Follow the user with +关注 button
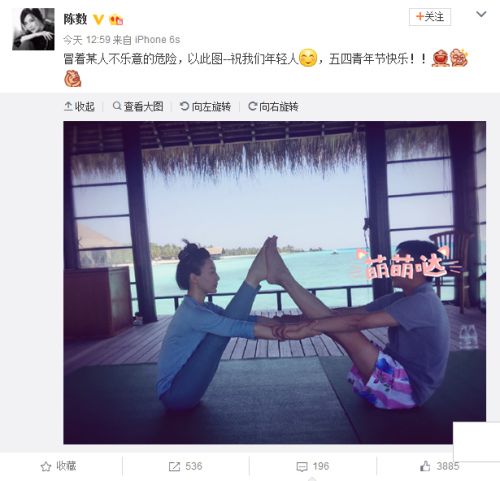This screenshot has width=500, height=481. click(430, 17)
